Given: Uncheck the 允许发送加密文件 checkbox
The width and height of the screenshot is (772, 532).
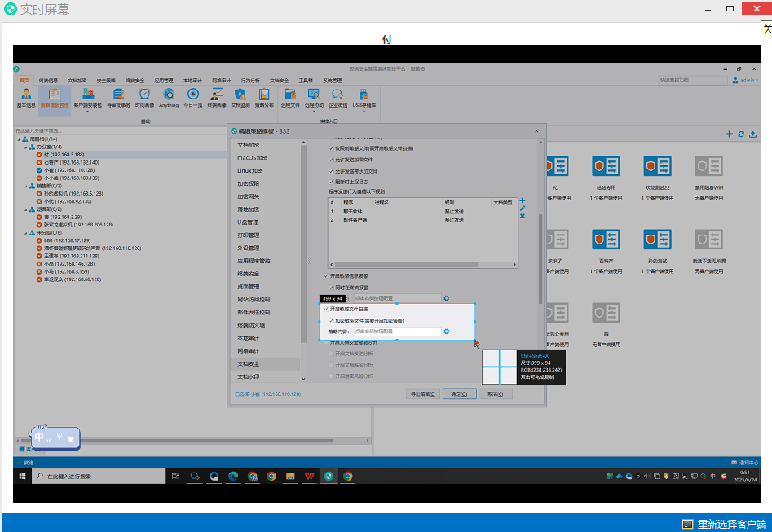Looking at the screenshot, I should tap(330, 160).
